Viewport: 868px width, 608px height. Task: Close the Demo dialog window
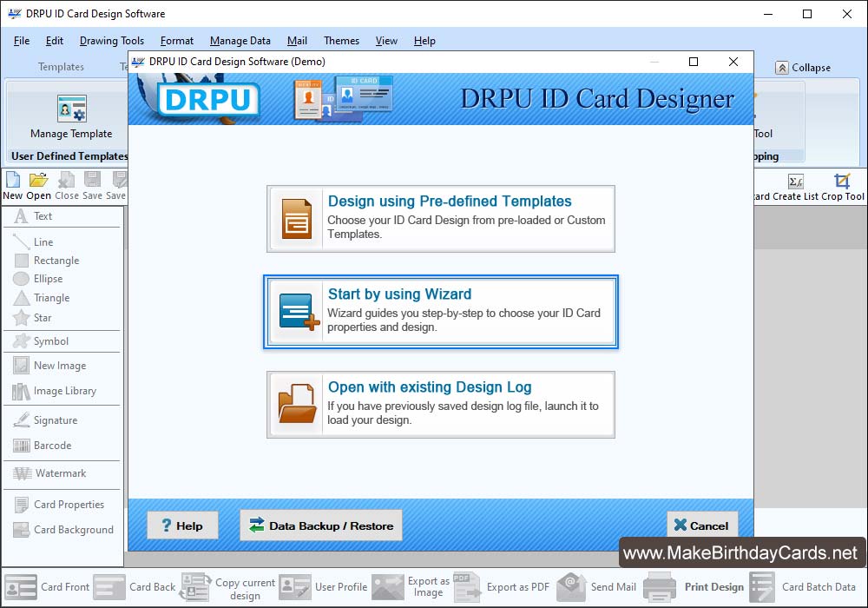(733, 62)
